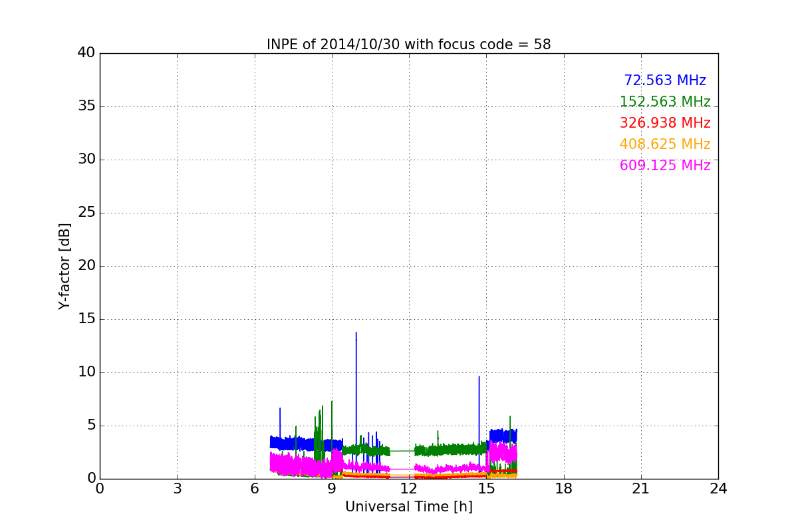Click the blue spike peak near 14.7 h
This screenshot has width=798, height=532.
(479, 377)
